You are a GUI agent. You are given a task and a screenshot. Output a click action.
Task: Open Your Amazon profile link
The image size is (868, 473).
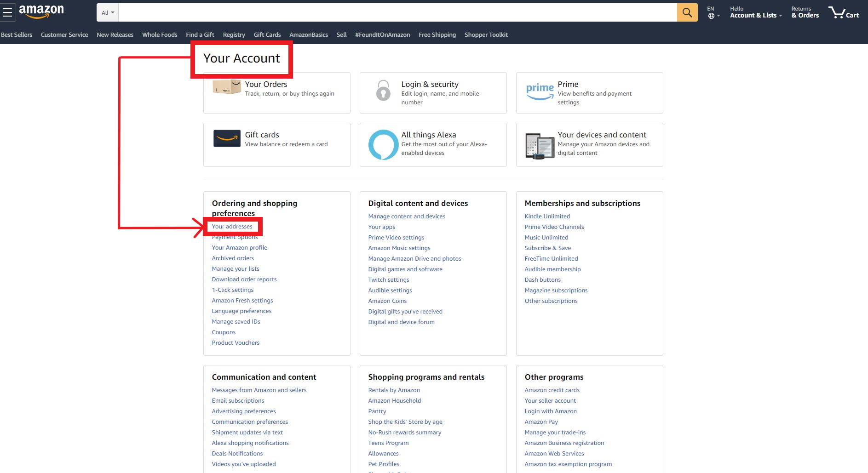click(x=239, y=247)
